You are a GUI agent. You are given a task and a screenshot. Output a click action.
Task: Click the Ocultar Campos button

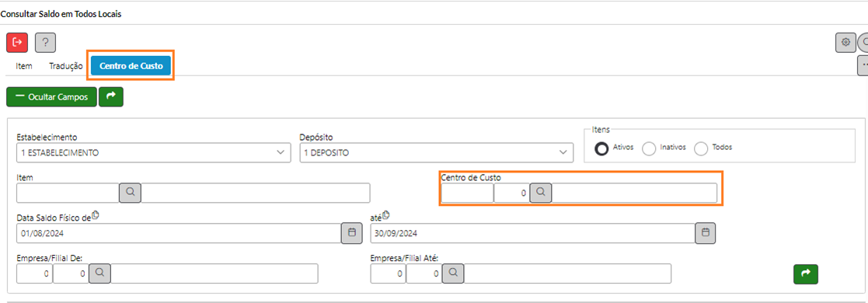tap(51, 96)
